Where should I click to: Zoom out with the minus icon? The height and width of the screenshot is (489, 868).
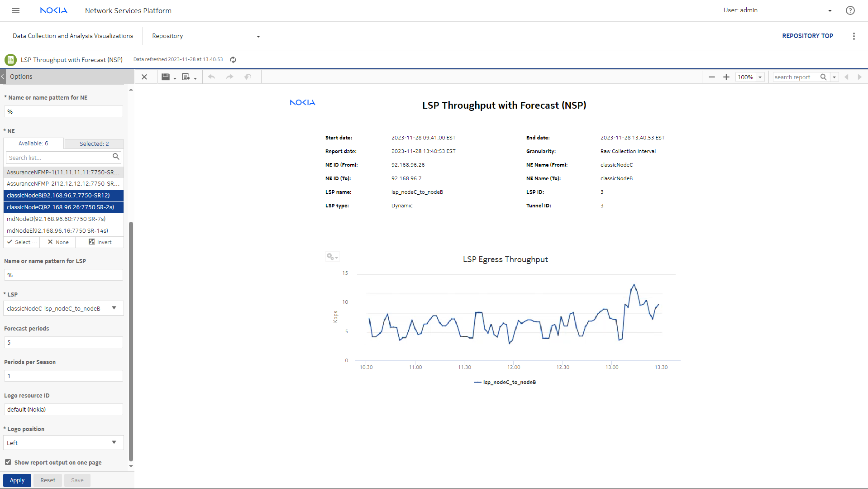click(x=711, y=77)
